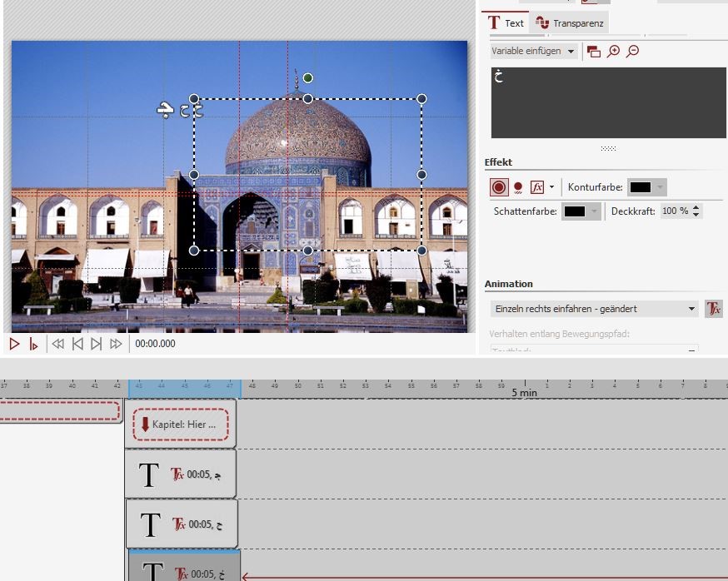
Task: Open the Variable einfügen dropdown
Action: click(534, 52)
